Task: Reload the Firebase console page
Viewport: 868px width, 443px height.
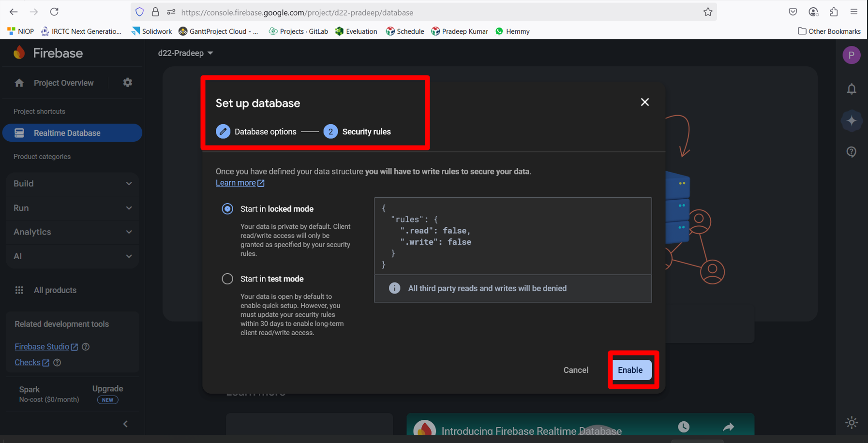Action: click(x=54, y=12)
